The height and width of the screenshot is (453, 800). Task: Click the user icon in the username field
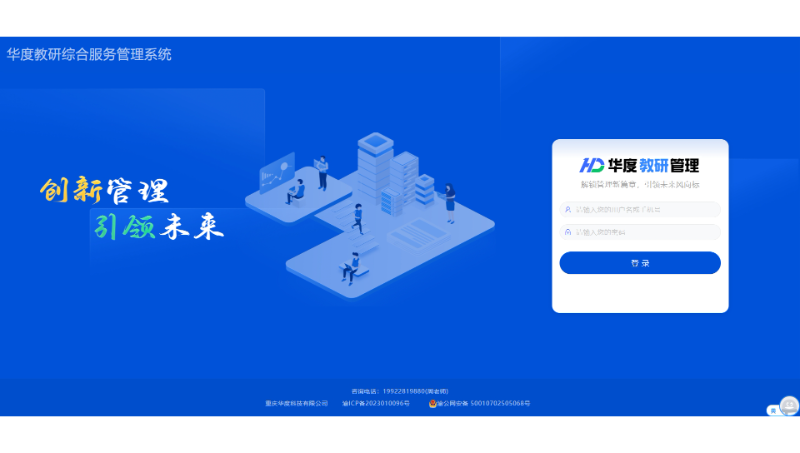click(568, 210)
